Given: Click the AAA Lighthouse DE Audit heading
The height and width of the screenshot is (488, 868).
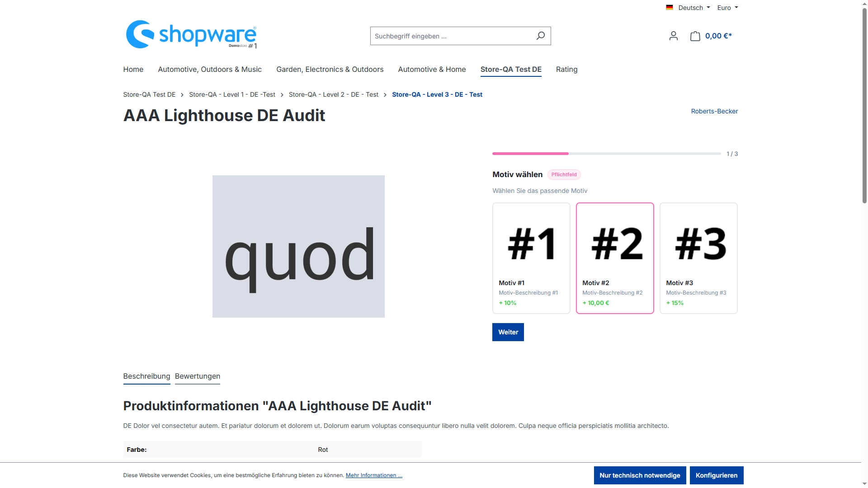Looking at the screenshot, I should pos(224,116).
